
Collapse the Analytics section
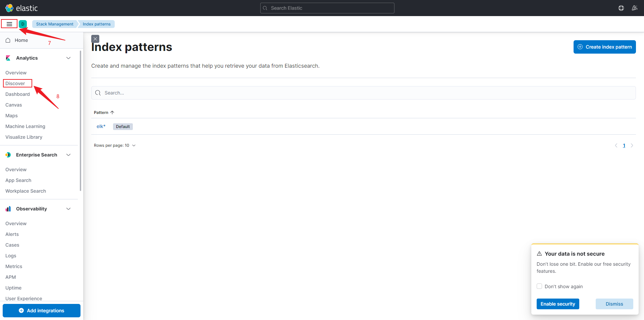(68, 58)
